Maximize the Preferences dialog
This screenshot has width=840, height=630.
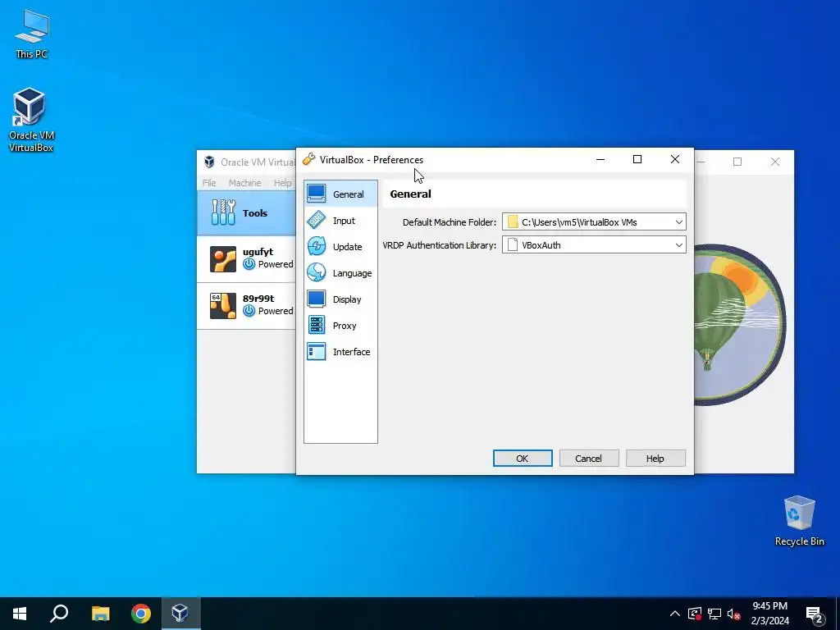click(x=637, y=159)
